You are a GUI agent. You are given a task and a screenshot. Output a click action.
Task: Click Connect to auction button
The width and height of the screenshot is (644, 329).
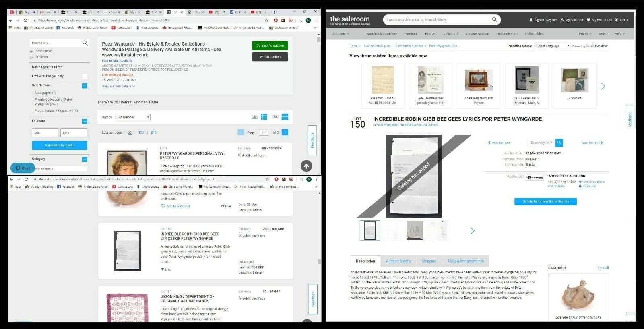(270, 46)
